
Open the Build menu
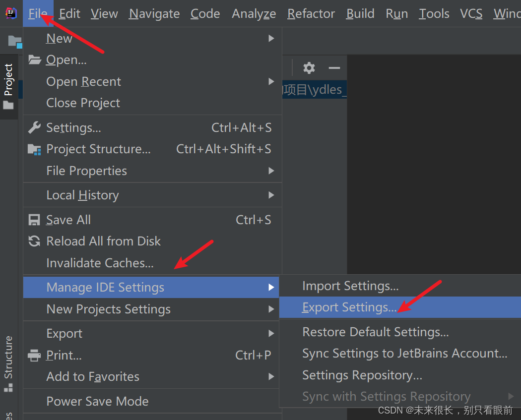click(360, 13)
